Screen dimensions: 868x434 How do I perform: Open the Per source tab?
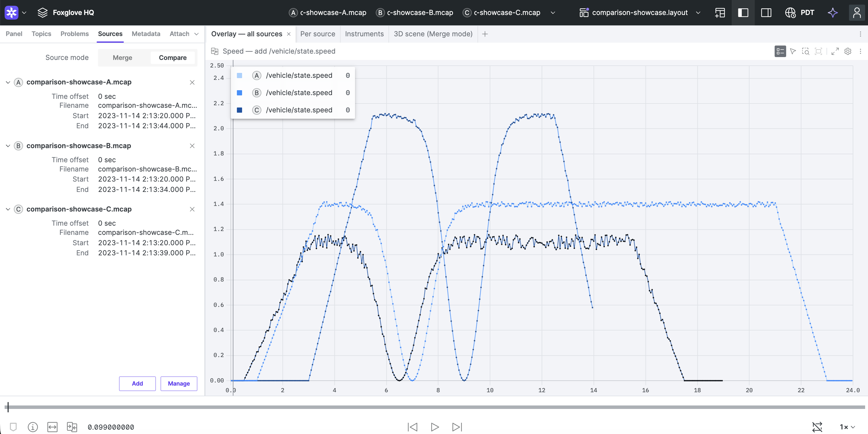[317, 34]
